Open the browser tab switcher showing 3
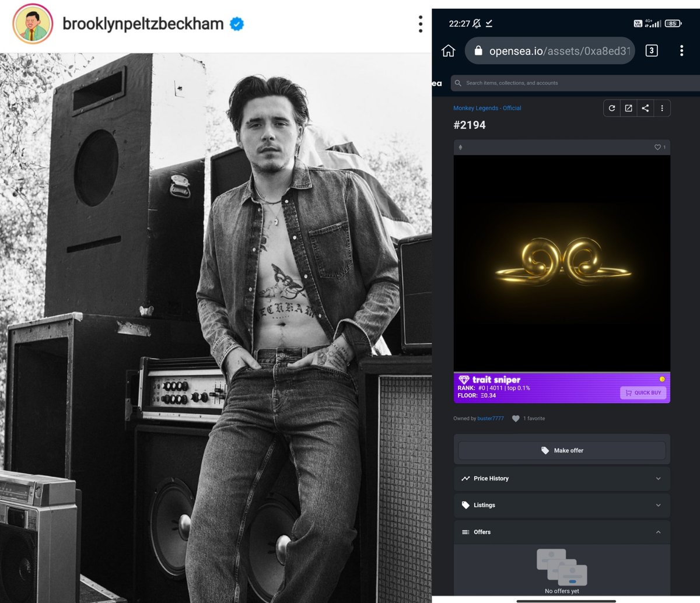This screenshot has width=700, height=603. pyautogui.click(x=652, y=51)
